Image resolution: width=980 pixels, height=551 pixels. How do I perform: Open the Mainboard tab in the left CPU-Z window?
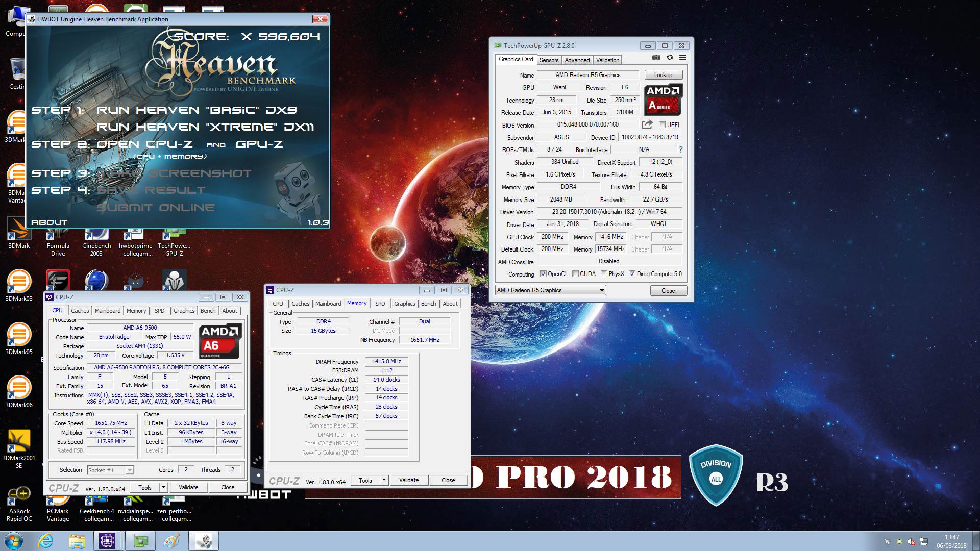(x=108, y=311)
